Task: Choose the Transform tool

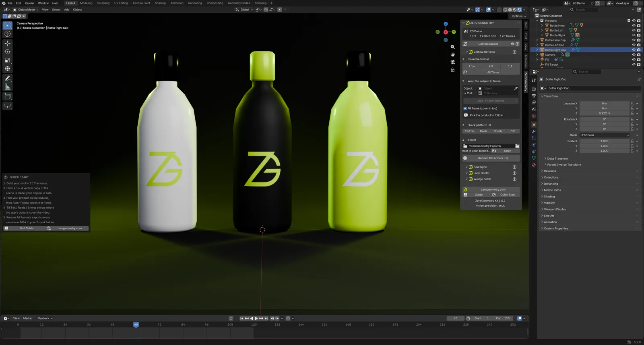Action: (x=7, y=69)
